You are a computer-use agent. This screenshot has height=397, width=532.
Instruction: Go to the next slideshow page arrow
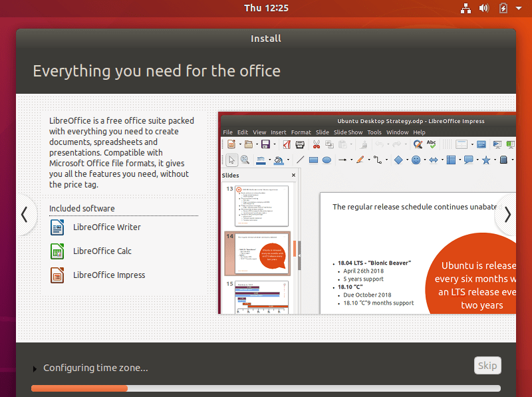[507, 215]
